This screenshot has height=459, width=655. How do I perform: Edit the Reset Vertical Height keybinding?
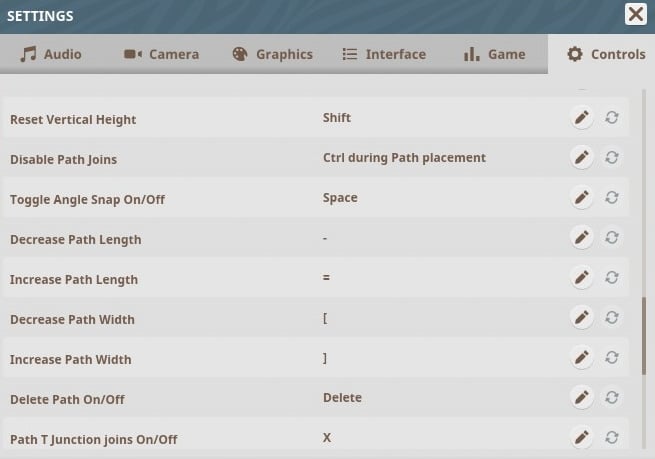581,118
